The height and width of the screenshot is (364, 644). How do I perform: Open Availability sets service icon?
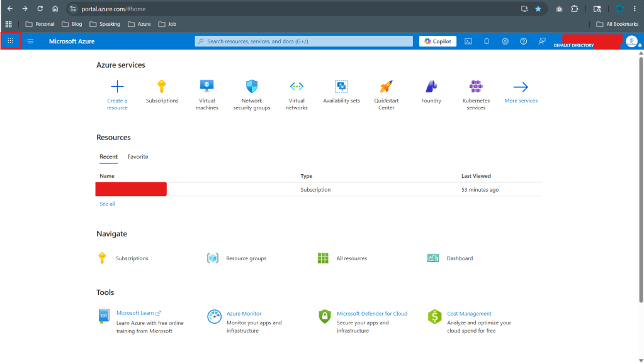pos(341,86)
